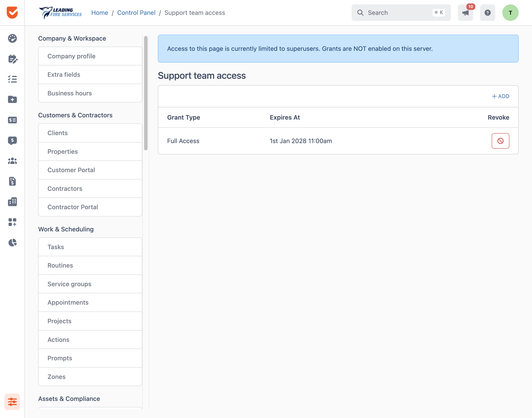Open the control panel sliders icon
This screenshot has height=418, width=532.
12,402
